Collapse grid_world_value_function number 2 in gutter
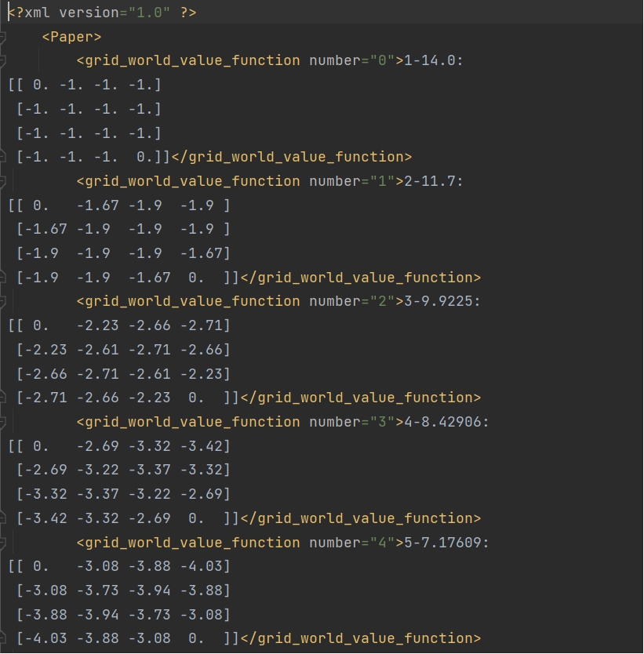 point(3,301)
